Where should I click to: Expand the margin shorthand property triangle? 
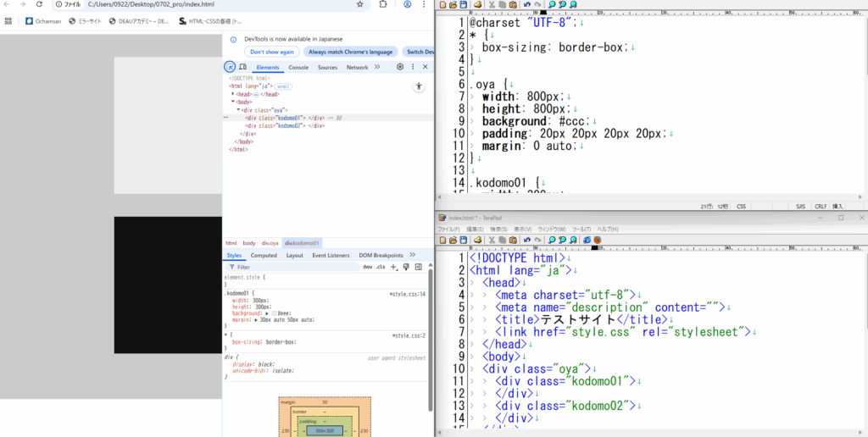click(254, 320)
